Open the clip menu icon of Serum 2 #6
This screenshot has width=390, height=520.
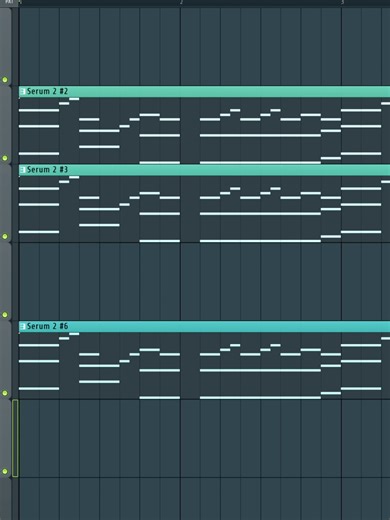pos(23,326)
